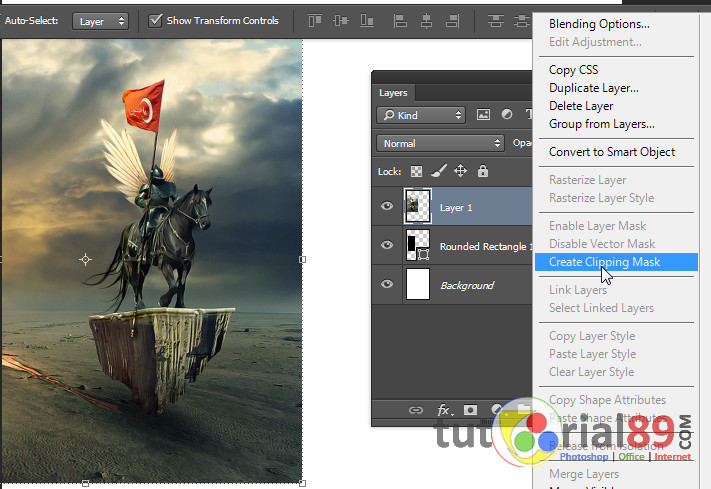Hide the Rounded Rectangle layer visibility

click(387, 245)
